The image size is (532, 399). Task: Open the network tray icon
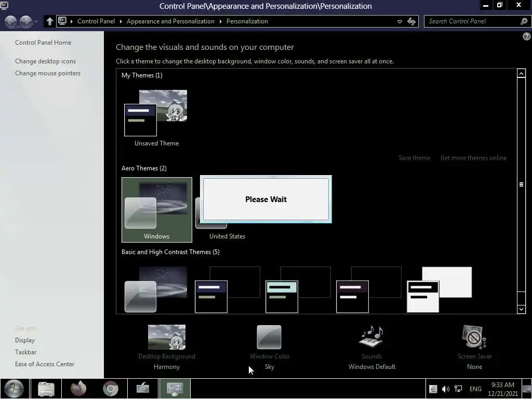(458, 389)
